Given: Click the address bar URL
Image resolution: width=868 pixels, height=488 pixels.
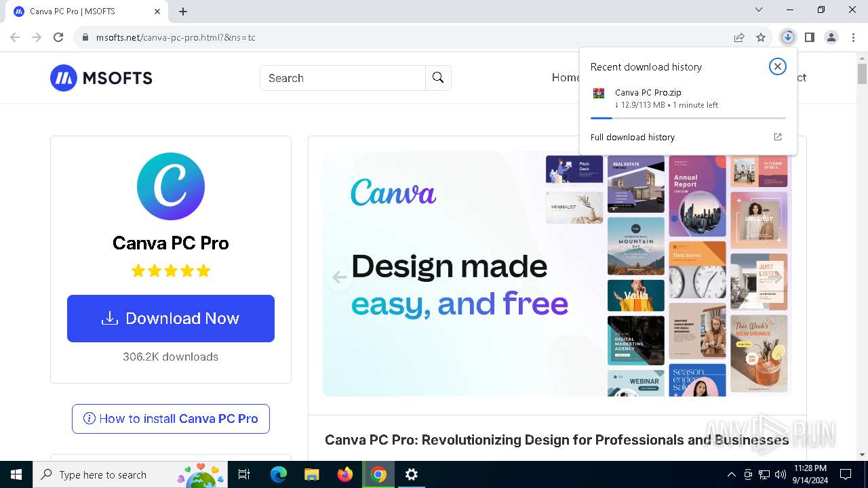Looking at the screenshot, I should 176,37.
